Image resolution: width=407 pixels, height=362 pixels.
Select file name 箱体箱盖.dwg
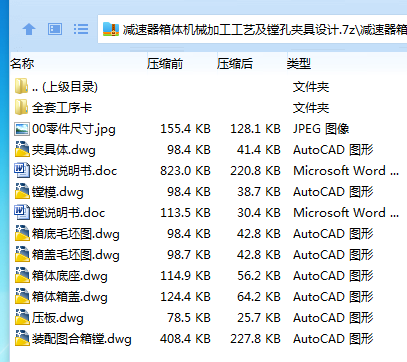pyautogui.click(x=70, y=297)
